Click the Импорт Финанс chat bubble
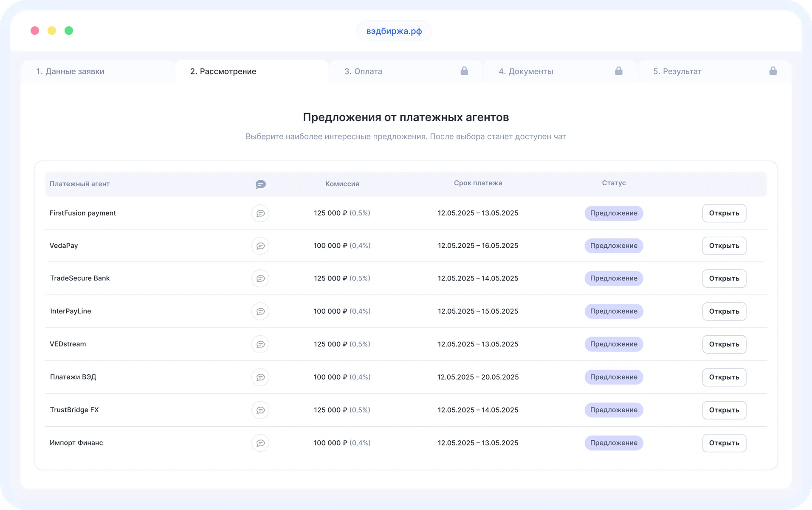This screenshot has width=812, height=510. pyautogui.click(x=260, y=443)
